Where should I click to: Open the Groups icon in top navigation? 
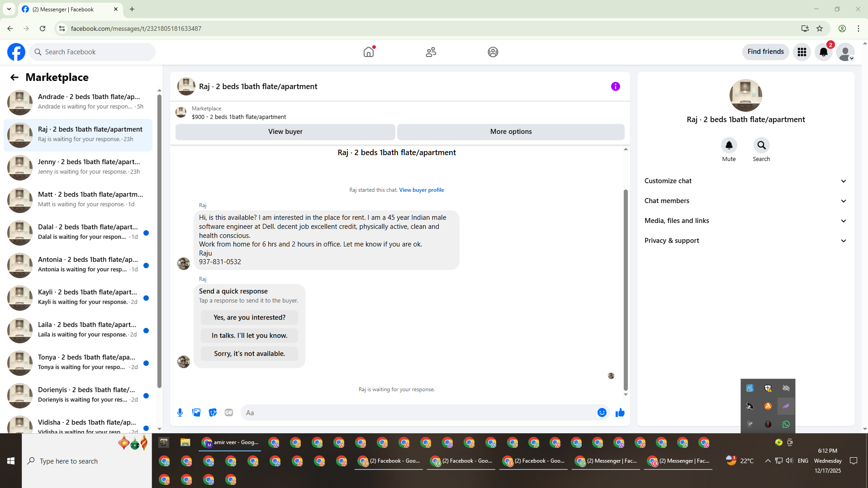(x=493, y=52)
